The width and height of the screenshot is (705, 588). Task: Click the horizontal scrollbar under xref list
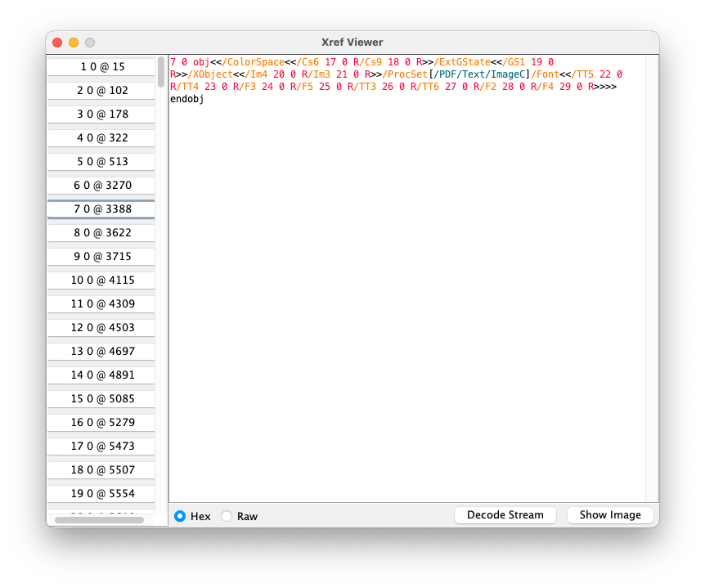tap(99, 520)
